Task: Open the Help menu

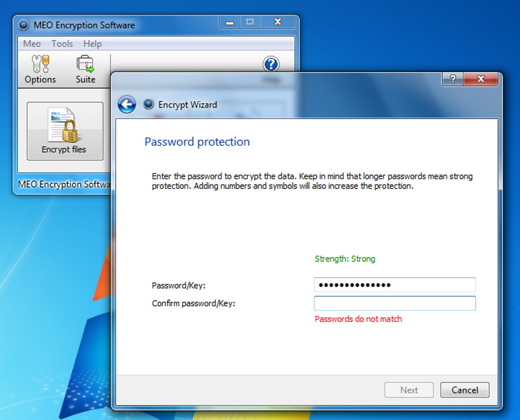Action: (92, 44)
